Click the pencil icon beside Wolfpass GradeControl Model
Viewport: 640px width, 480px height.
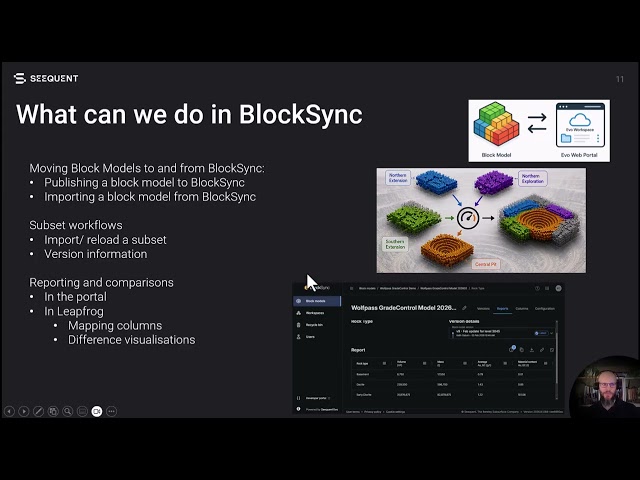(x=464, y=308)
